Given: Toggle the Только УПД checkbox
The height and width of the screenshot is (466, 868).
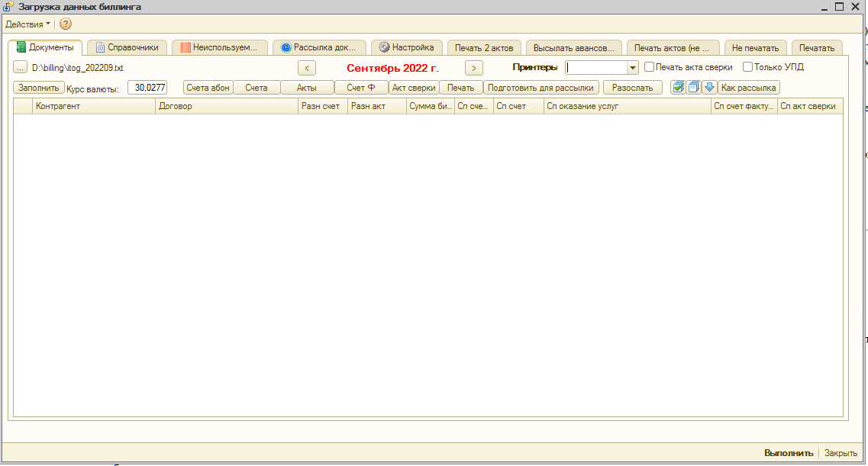Looking at the screenshot, I should point(748,67).
